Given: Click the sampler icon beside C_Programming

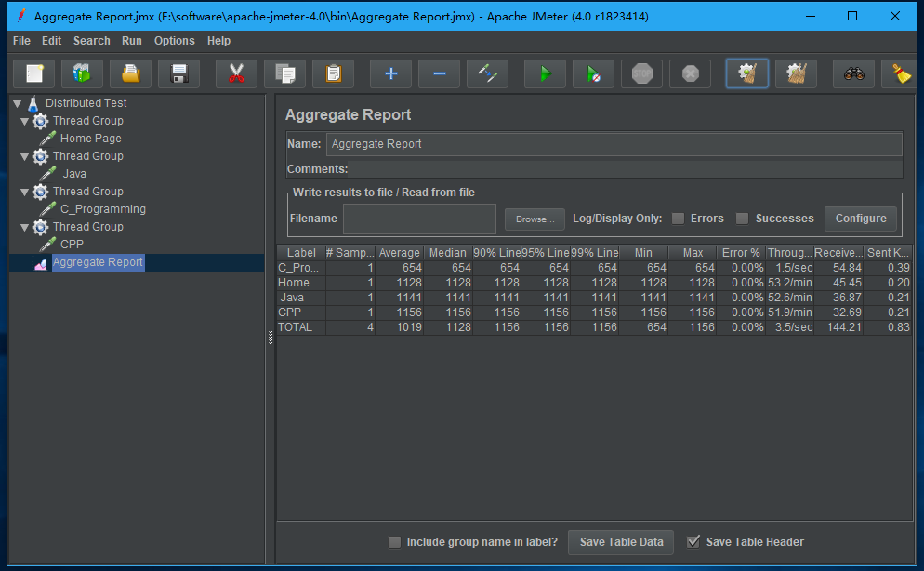Looking at the screenshot, I should 47,209.
